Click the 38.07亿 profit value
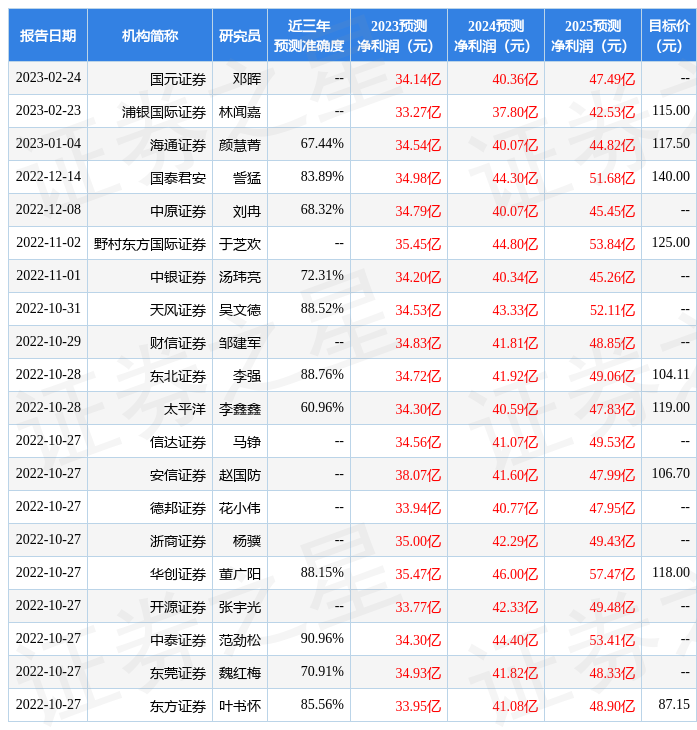 [418, 476]
